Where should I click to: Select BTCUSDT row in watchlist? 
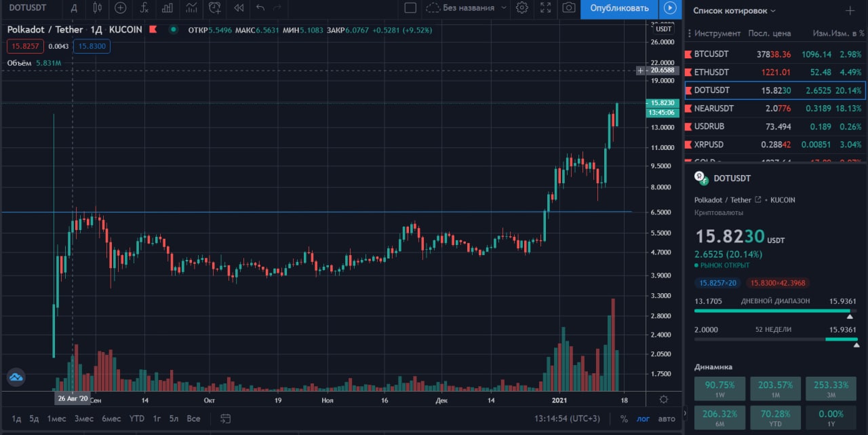tap(775, 54)
